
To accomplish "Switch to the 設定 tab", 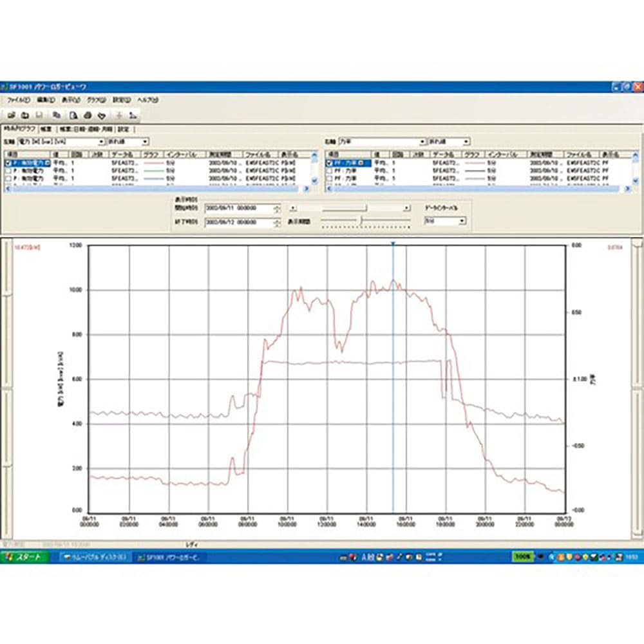I will pyautogui.click(x=122, y=129).
